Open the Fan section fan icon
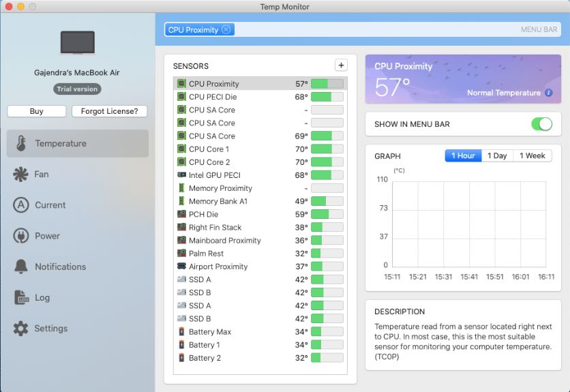 point(20,174)
